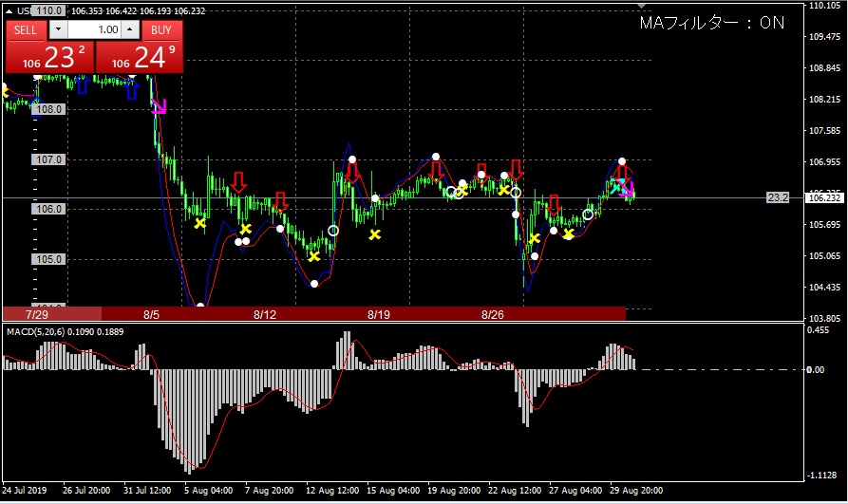The height and width of the screenshot is (504, 848).
Task: Click 0.455 on the MACD scale
Action: (x=818, y=330)
